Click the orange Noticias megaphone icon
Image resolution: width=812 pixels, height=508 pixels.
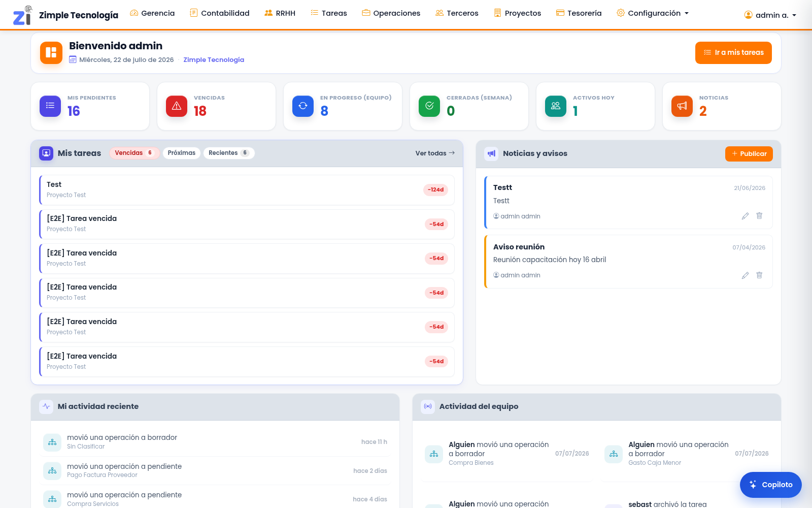[x=682, y=106]
